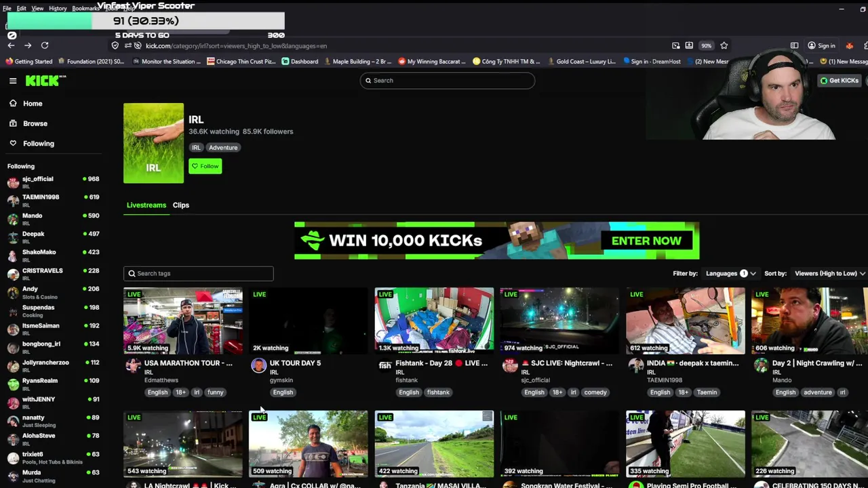Click fishtank streamer avatar icon
This screenshot has width=868, height=488.
coord(384,366)
